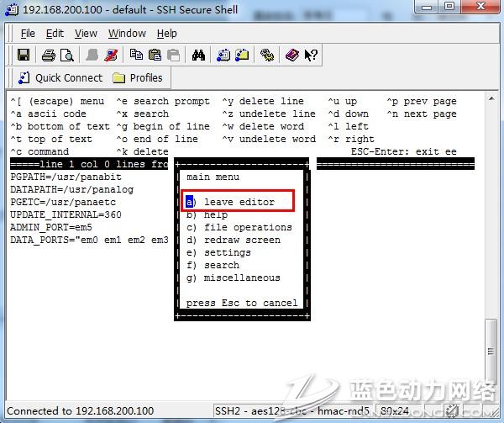Click the Help book icon

291,56
